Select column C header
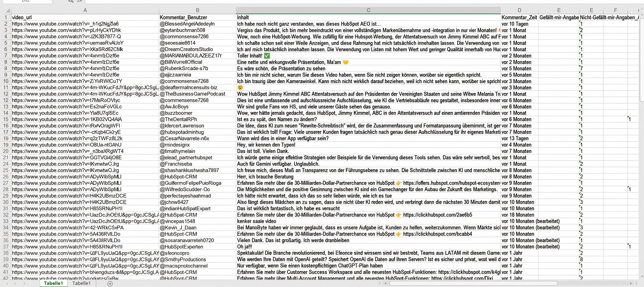The width and height of the screenshot is (644, 287). point(368,10)
